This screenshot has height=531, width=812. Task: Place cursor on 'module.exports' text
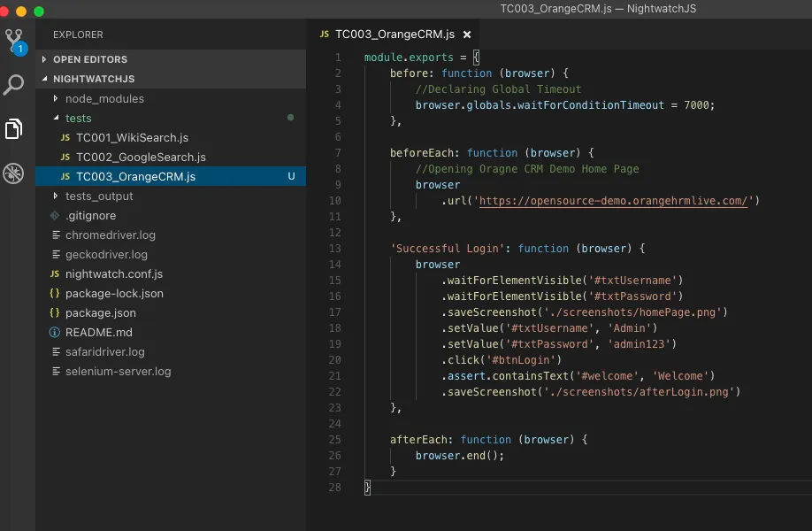409,58
